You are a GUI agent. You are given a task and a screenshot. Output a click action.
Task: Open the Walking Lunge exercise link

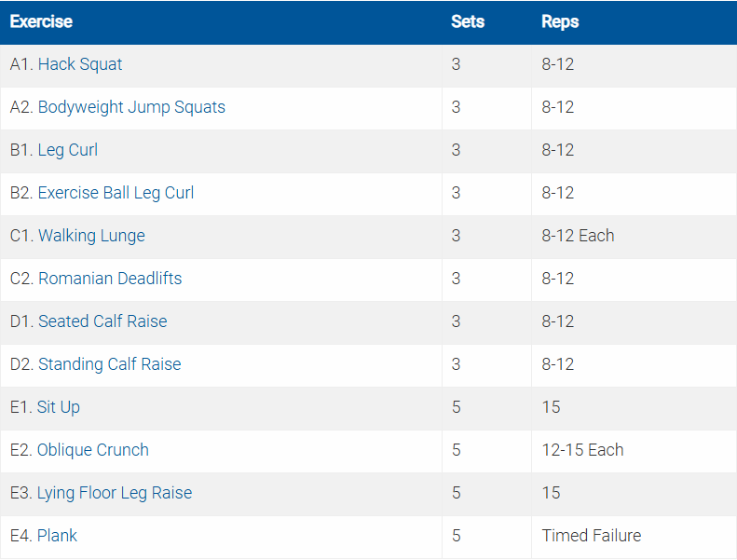click(91, 237)
